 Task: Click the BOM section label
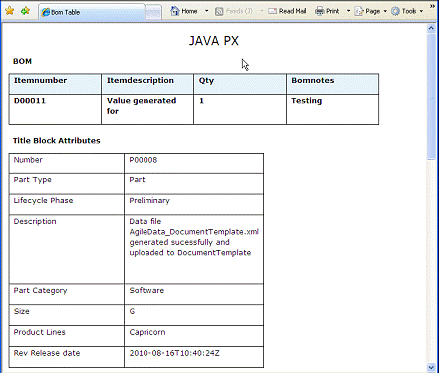(x=22, y=61)
